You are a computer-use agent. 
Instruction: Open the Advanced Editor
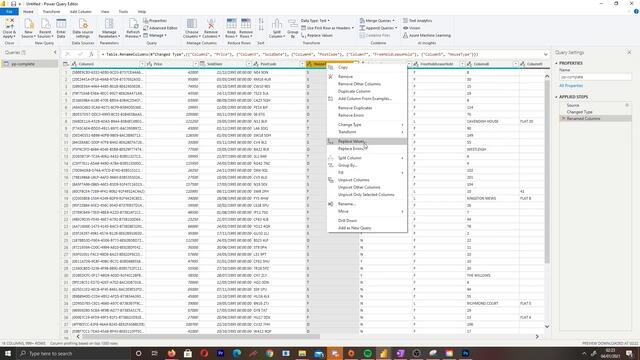click(160, 28)
